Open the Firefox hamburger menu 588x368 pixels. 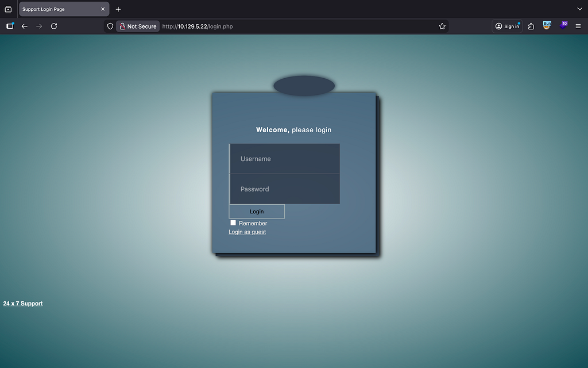pos(578,26)
